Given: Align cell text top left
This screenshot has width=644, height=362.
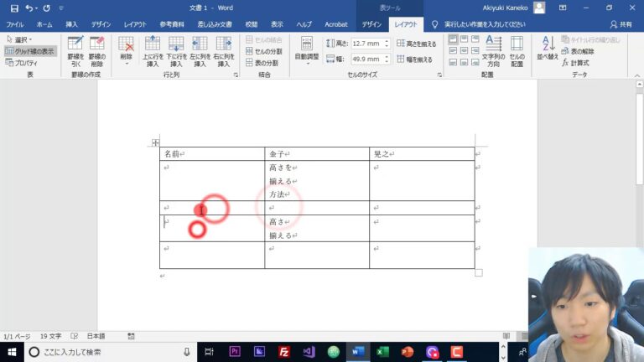Looking at the screenshot, I should tap(453, 39).
